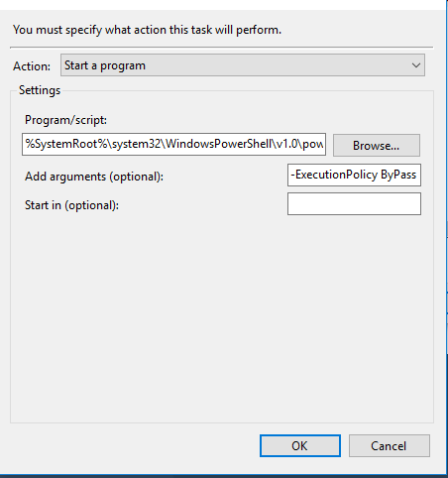The width and height of the screenshot is (448, 478).
Task: Click the empty Start in field
Action: point(354,204)
